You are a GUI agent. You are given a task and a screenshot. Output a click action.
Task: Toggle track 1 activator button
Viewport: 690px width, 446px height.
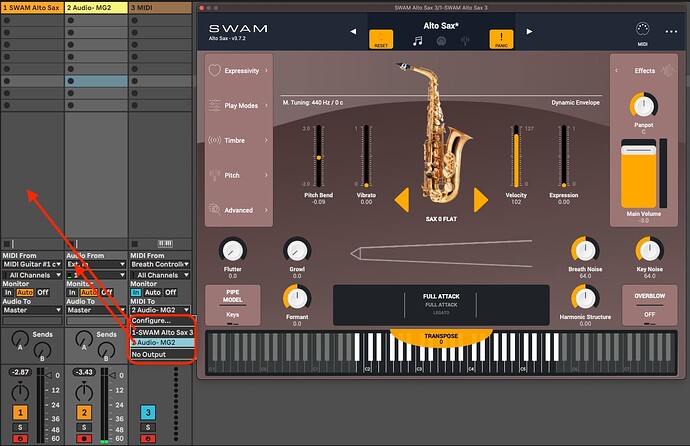pyautogui.click(x=20, y=412)
